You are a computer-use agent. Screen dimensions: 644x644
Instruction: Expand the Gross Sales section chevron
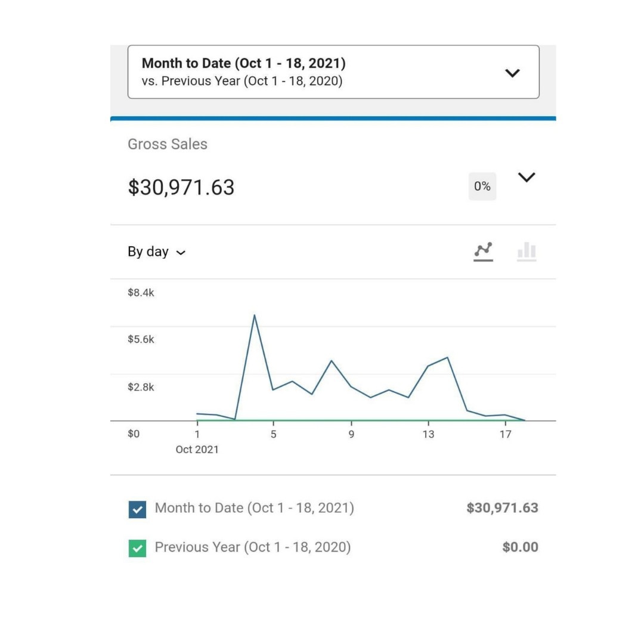[x=527, y=178]
